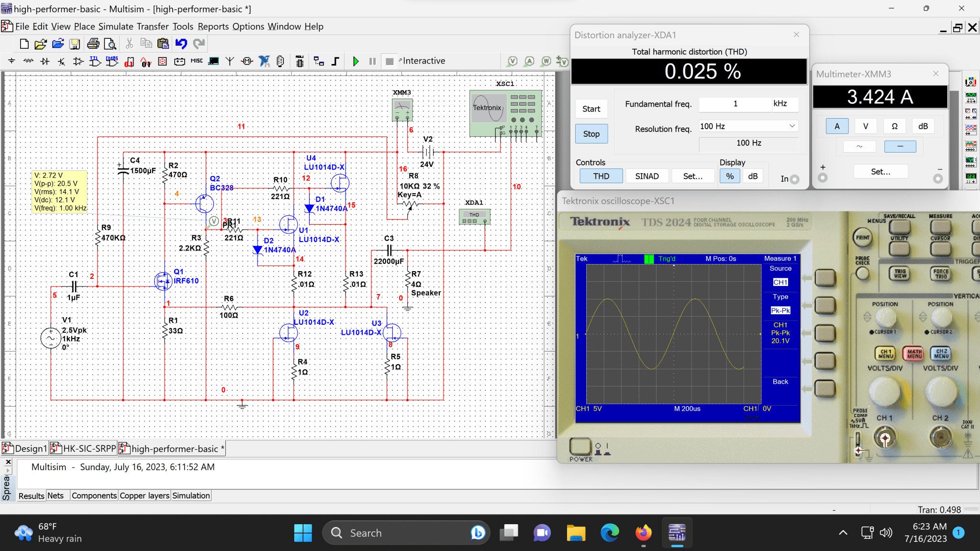Save the design with the floppy icon
This screenshot has width=980, height=551.
[75, 44]
